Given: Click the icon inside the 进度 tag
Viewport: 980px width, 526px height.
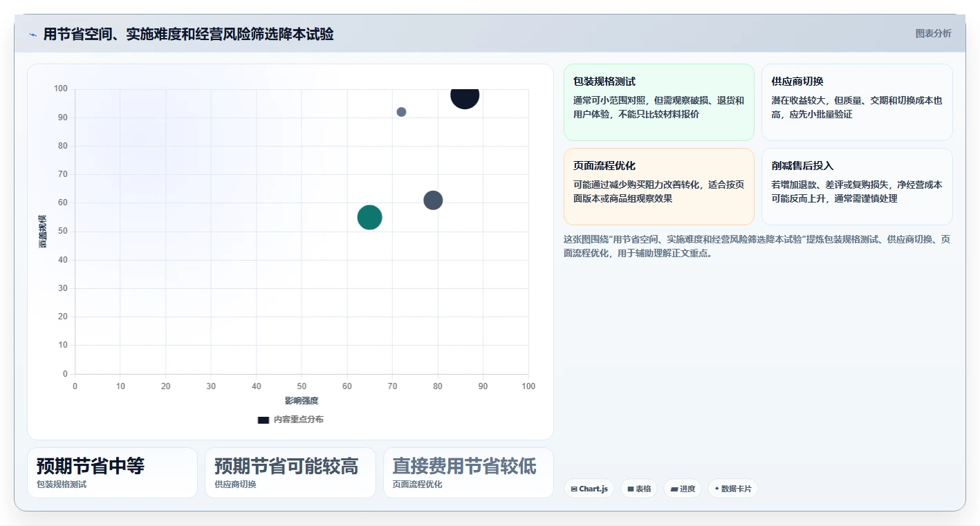Looking at the screenshot, I should pos(674,489).
